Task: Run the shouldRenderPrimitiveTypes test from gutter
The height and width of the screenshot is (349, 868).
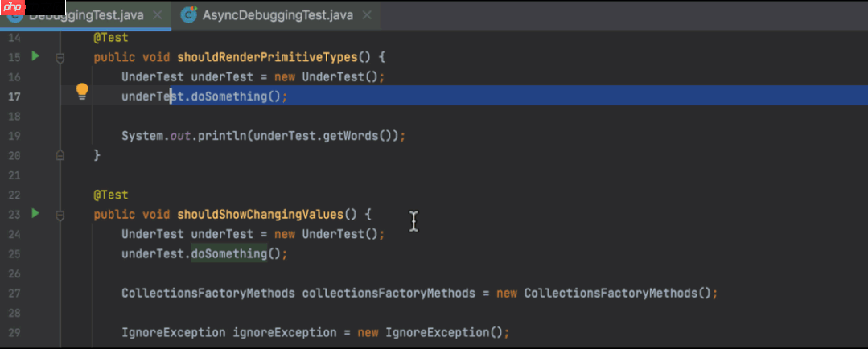Action: pyautogui.click(x=35, y=56)
